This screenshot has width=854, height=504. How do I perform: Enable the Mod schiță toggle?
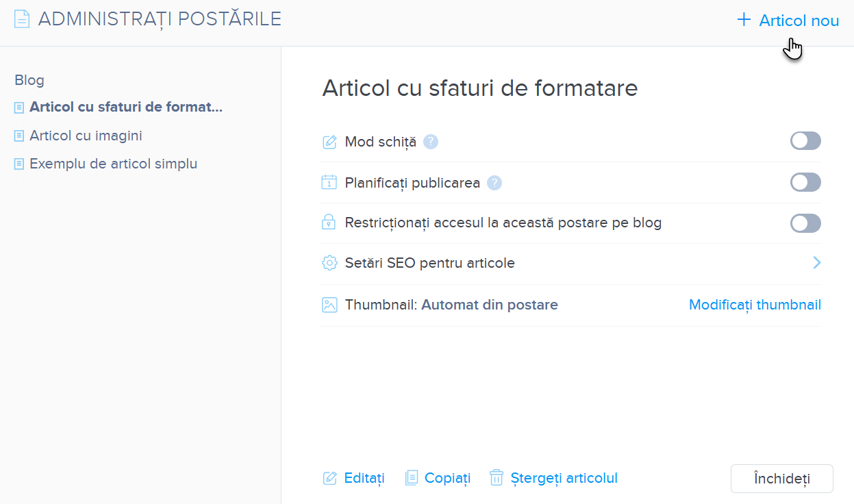coord(805,141)
